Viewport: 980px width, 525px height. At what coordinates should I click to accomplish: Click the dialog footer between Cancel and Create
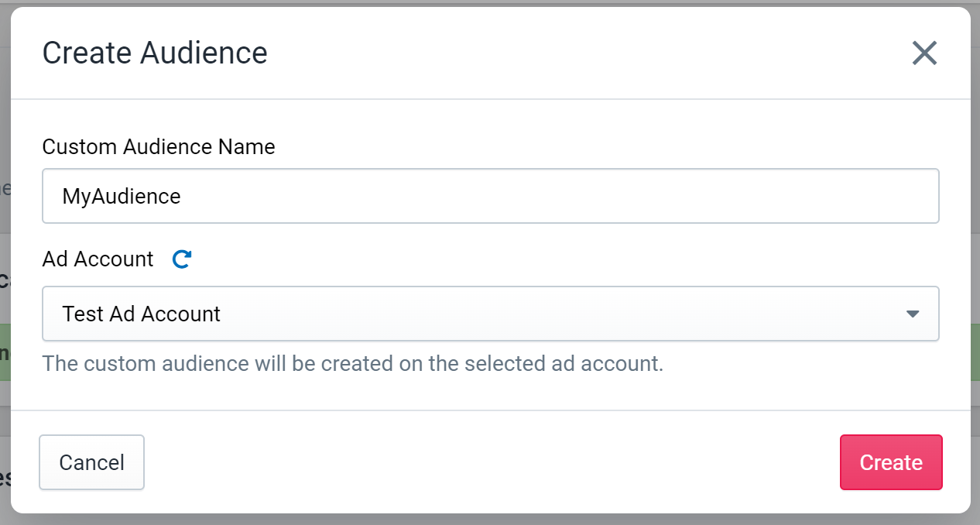(x=492, y=462)
